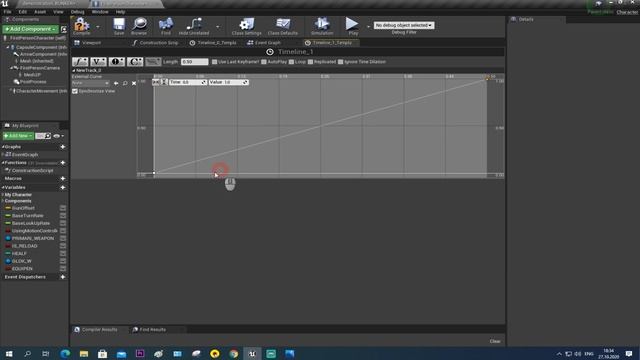Clear the external curve with X icon
This screenshot has width=640, height=360.
point(134,83)
